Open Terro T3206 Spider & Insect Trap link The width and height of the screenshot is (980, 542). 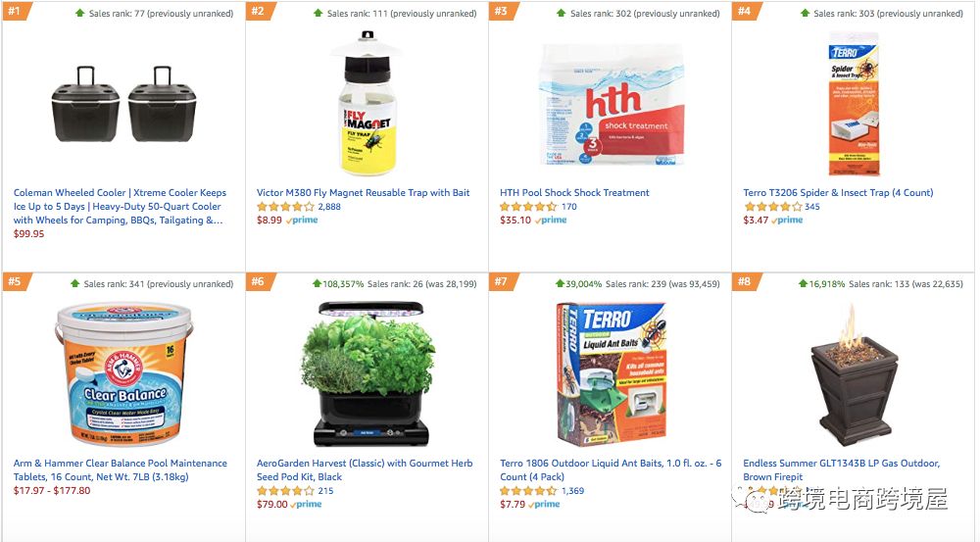[x=838, y=192]
